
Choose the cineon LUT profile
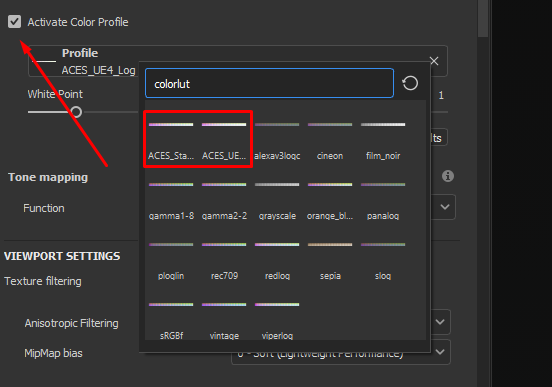point(330,140)
